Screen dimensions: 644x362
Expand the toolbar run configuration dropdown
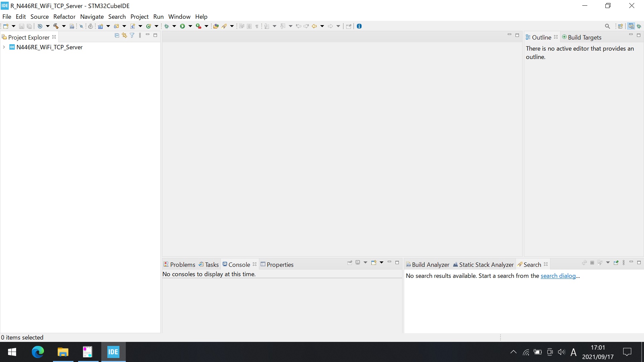(190, 26)
